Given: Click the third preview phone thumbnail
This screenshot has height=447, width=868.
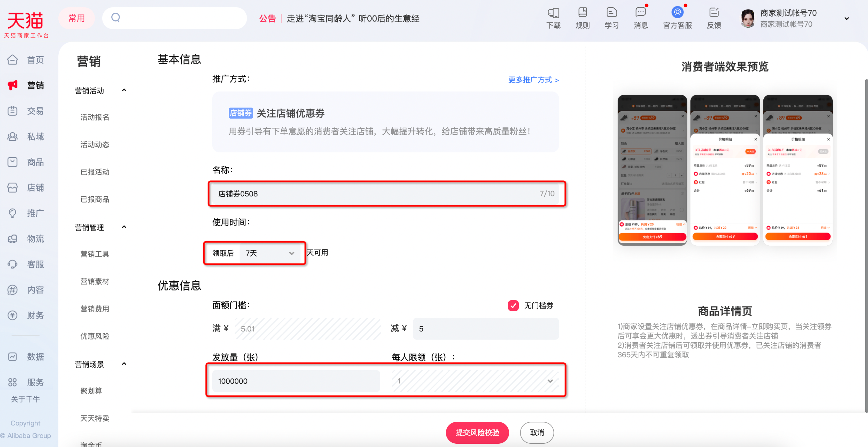Looking at the screenshot, I should 797,170.
